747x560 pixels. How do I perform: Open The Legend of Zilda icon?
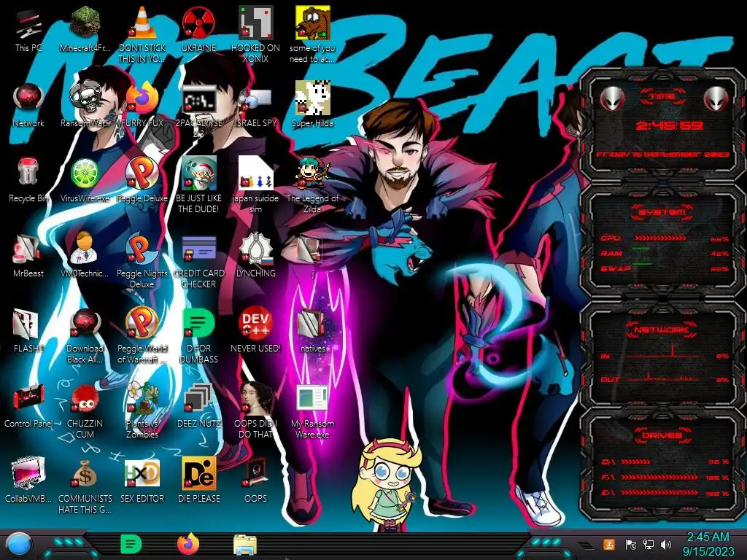[312, 174]
